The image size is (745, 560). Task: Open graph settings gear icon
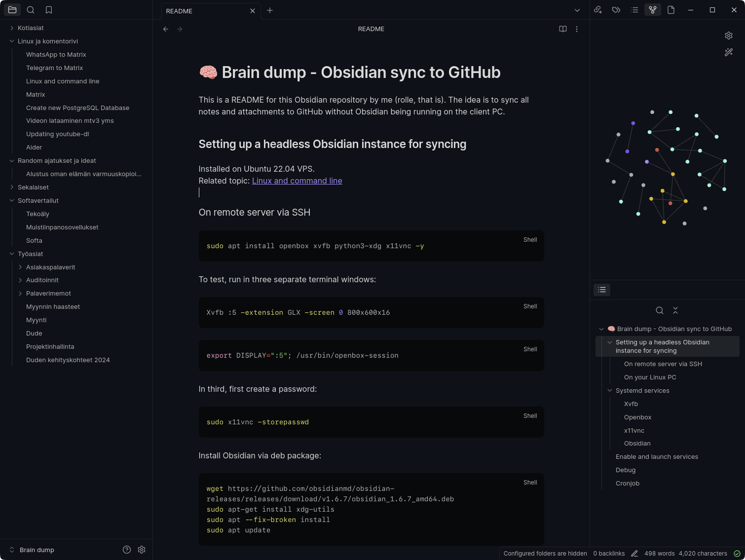[729, 36]
